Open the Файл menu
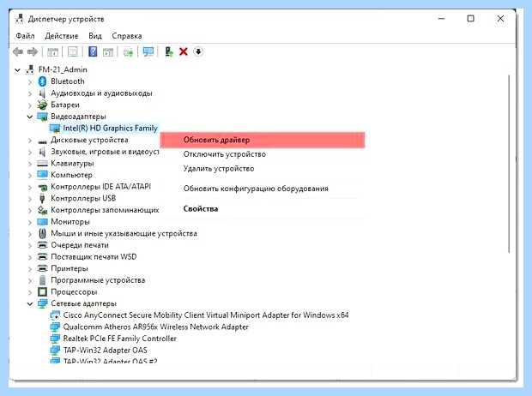This screenshot has width=532, height=396. point(25,36)
